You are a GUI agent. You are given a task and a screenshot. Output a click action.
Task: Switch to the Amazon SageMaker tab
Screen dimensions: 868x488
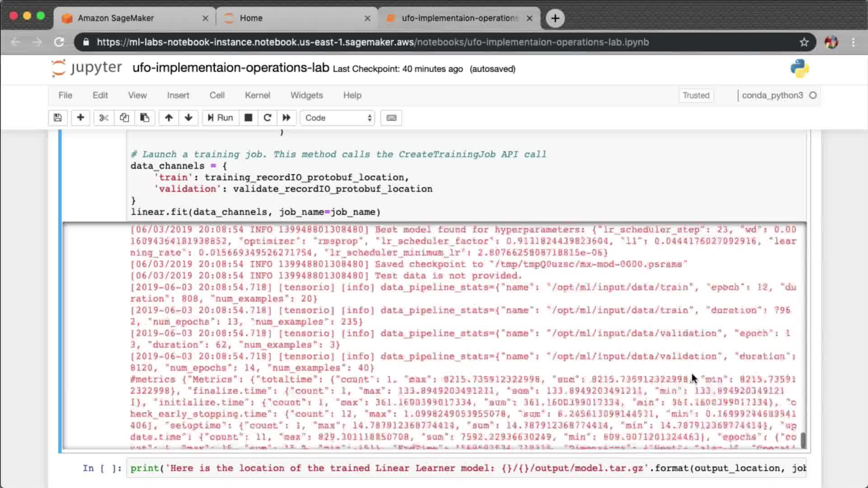(116, 18)
